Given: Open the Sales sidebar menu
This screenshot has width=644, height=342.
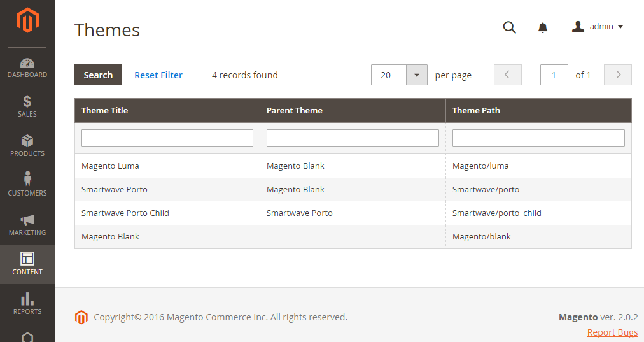Looking at the screenshot, I should point(27,106).
